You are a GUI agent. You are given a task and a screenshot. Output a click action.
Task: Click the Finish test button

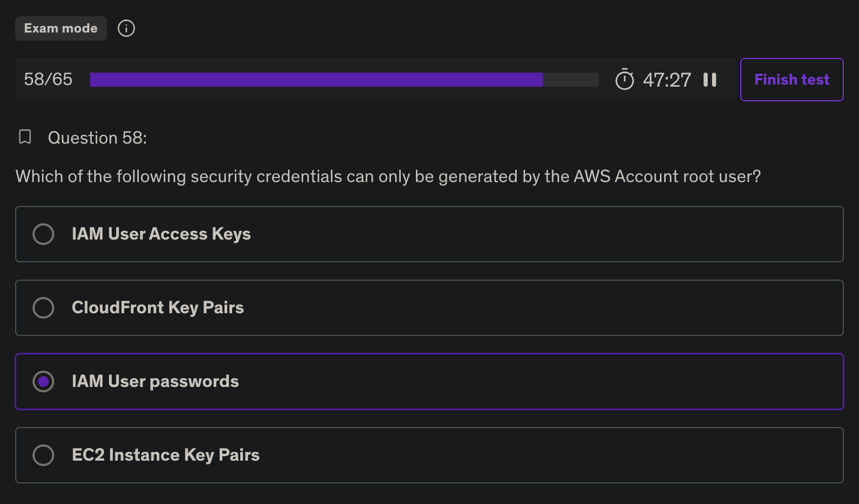(791, 80)
